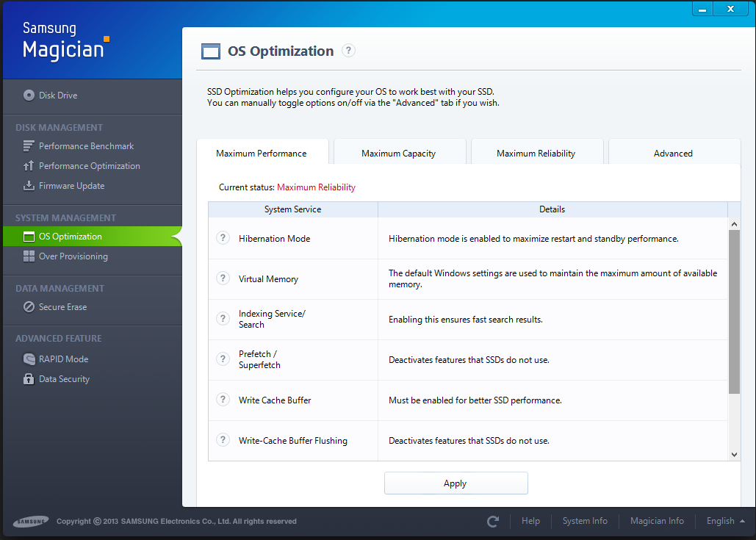Switch to the Advanced tab

click(x=673, y=154)
